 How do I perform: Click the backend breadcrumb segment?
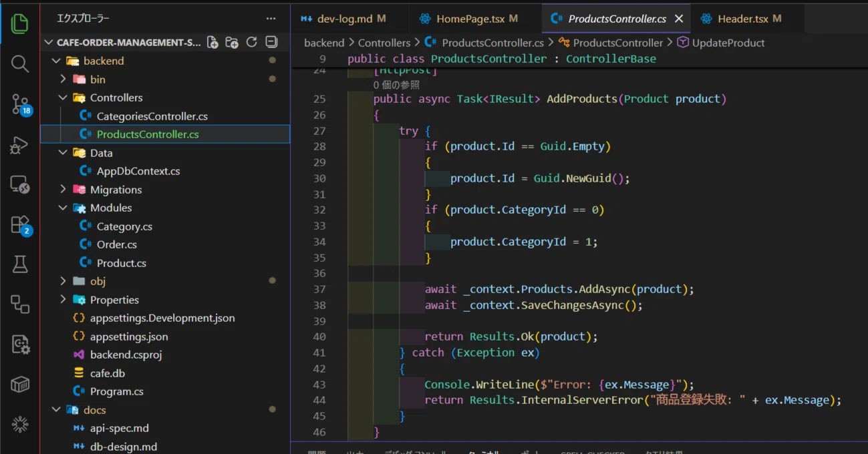pyautogui.click(x=324, y=43)
